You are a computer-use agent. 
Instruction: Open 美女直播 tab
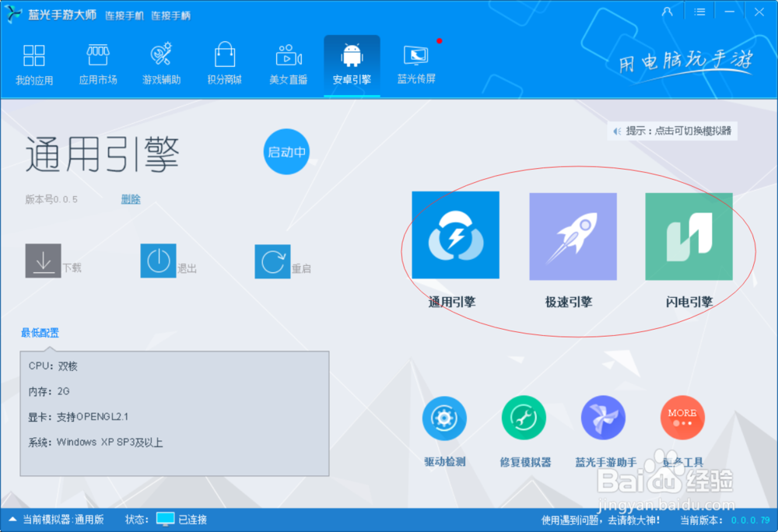click(289, 65)
